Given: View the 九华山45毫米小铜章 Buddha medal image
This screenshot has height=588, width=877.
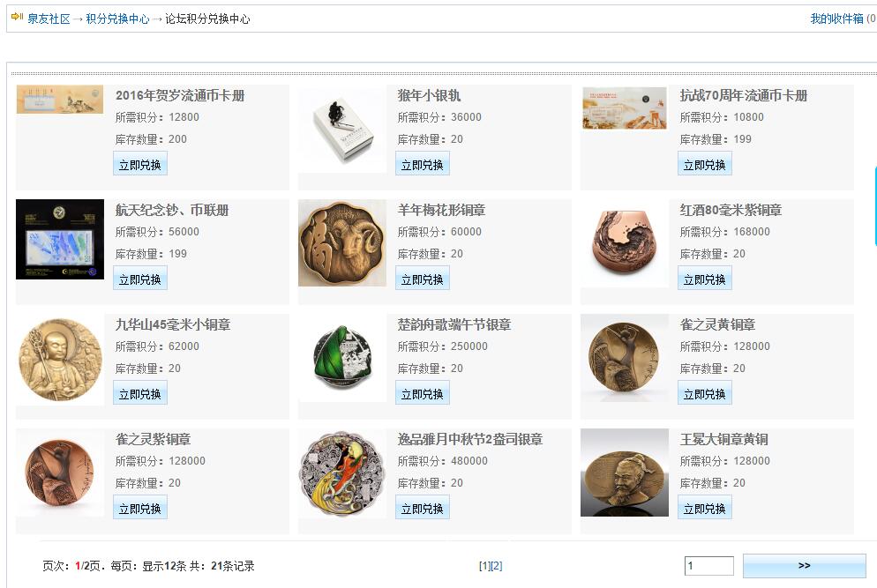Looking at the screenshot, I should click(60, 360).
